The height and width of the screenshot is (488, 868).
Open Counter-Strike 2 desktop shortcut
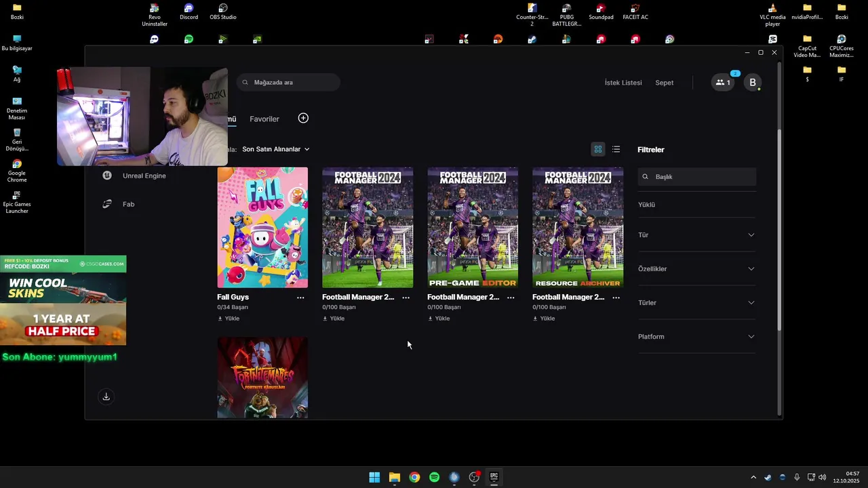532,15
